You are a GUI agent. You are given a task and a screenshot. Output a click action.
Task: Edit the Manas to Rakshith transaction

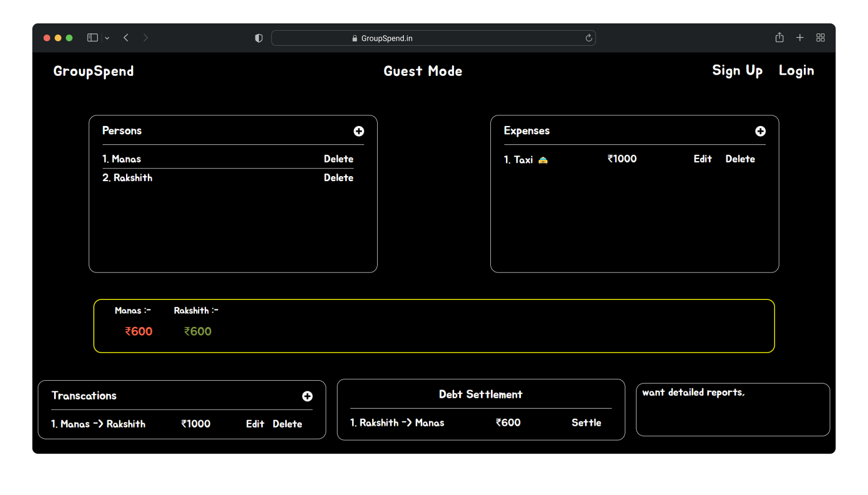coord(255,424)
